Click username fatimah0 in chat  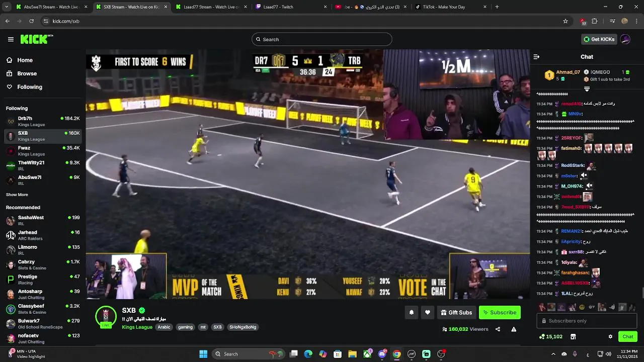pyautogui.click(x=571, y=148)
